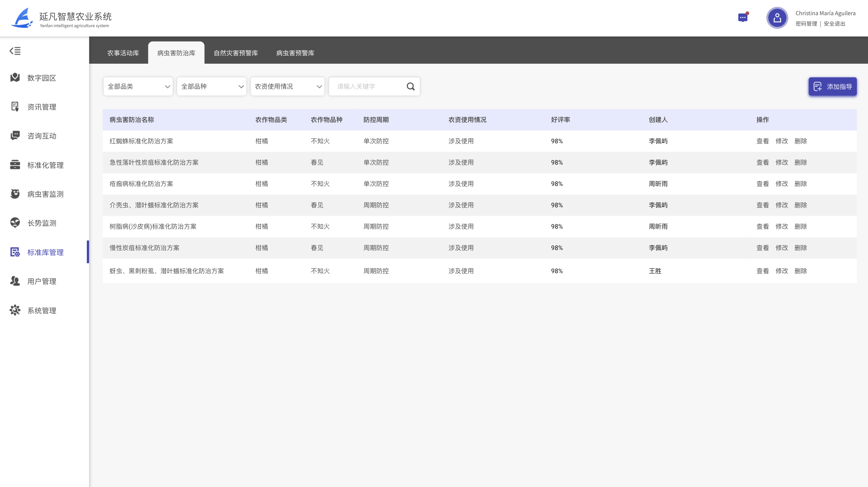Viewport: 868px width, 487px height.
Task: Open the 农资使用情况 filter dropdown
Action: tap(288, 86)
